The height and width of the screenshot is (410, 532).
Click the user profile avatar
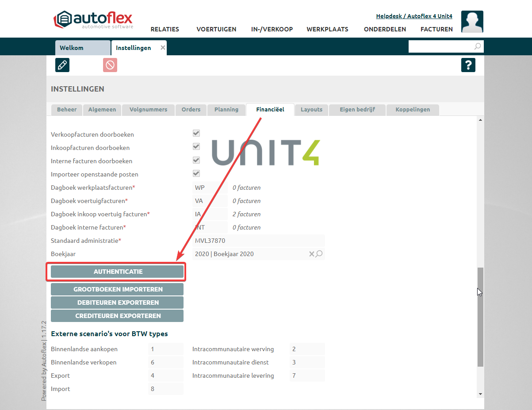pyautogui.click(x=472, y=22)
